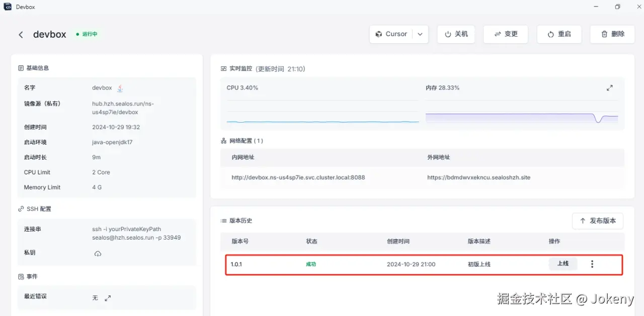Click the 变更 modify button
644x316 pixels.
coord(505,34)
